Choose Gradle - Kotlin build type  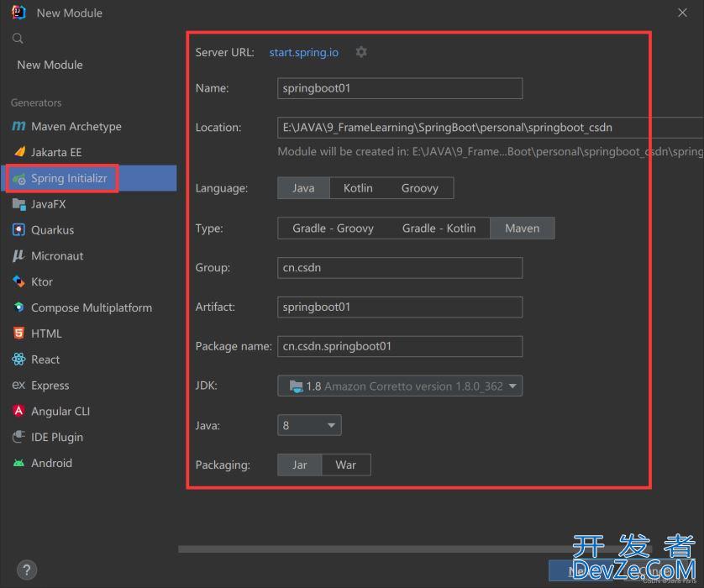(439, 228)
